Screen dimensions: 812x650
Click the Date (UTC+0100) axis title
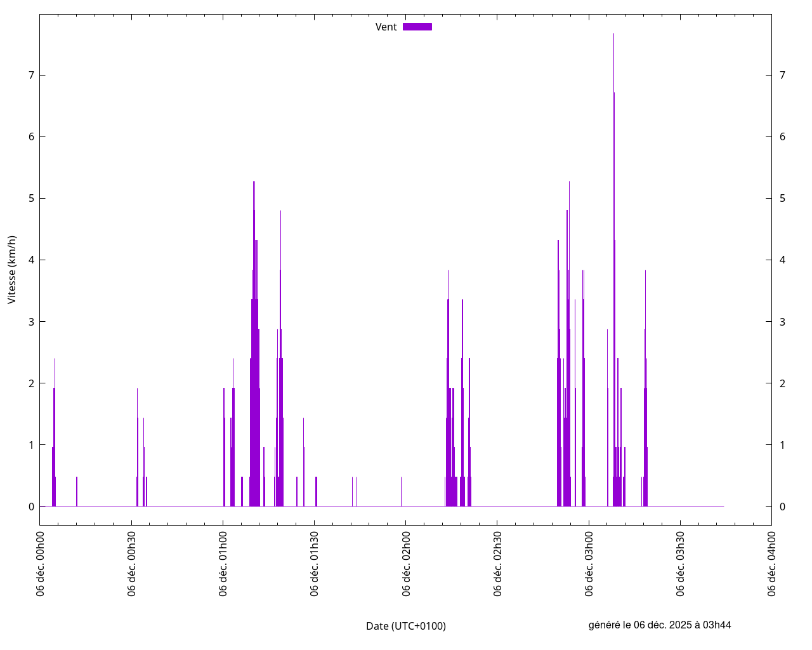click(x=406, y=626)
